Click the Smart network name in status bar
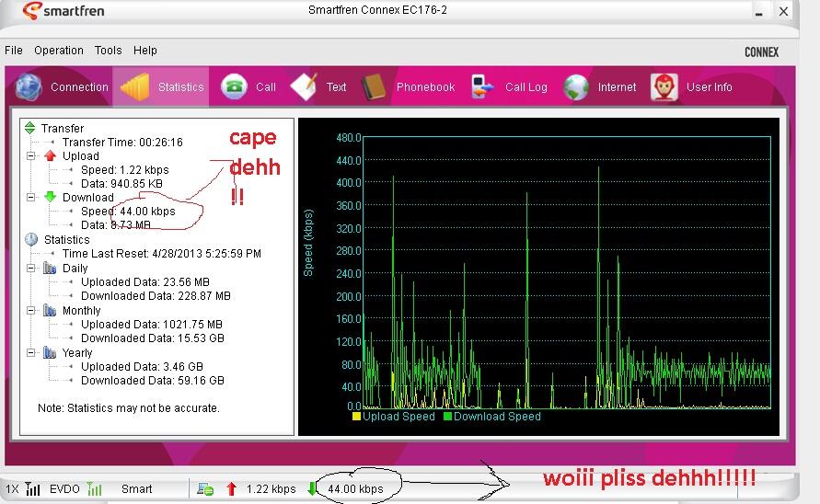Viewport: 820px width, 504px height. pos(136,489)
